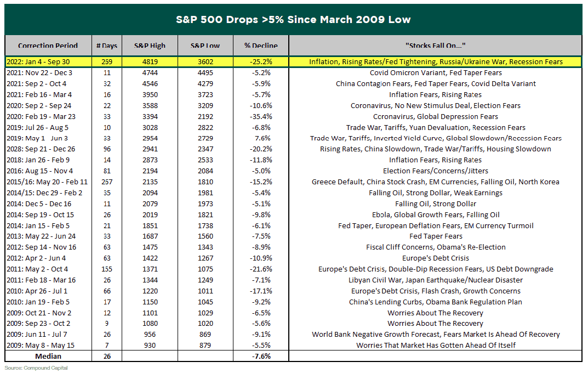Click the 4819 S&P High cell

[150, 61]
